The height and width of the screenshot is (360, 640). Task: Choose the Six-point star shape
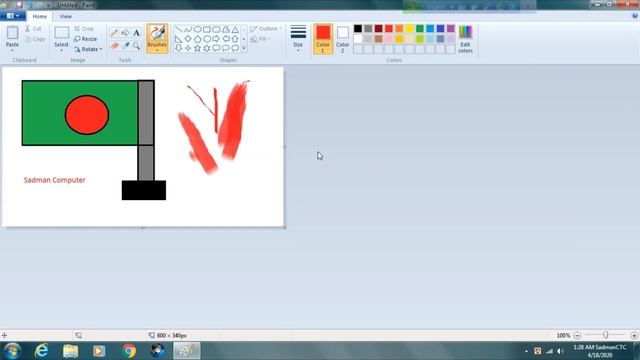[x=207, y=48]
